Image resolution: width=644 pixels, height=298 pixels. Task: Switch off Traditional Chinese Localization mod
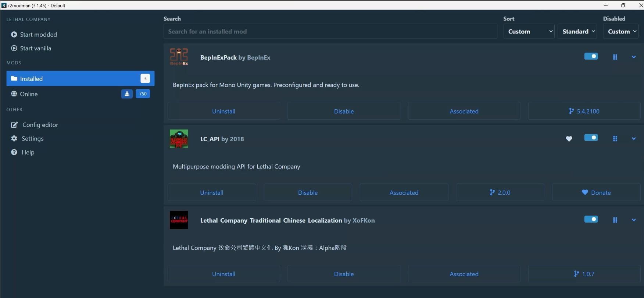pos(591,219)
